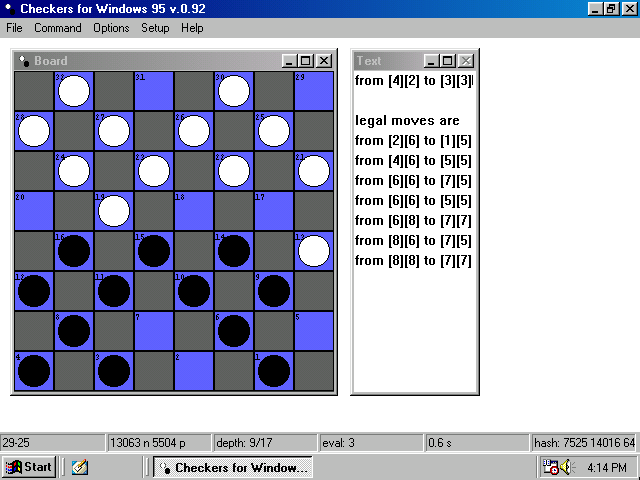Image resolution: width=640 pixels, height=480 pixels.
Task: Pick the black piece on square 11
Action: [x=114, y=291]
